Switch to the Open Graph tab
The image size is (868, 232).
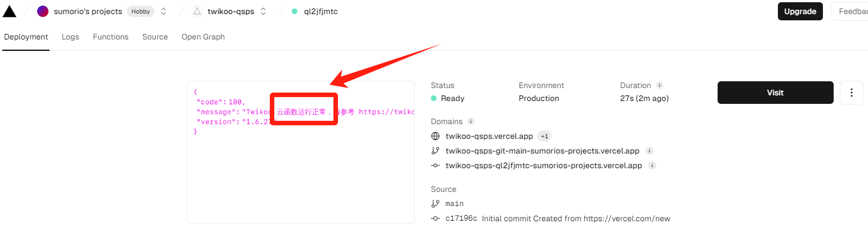(203, 37)
